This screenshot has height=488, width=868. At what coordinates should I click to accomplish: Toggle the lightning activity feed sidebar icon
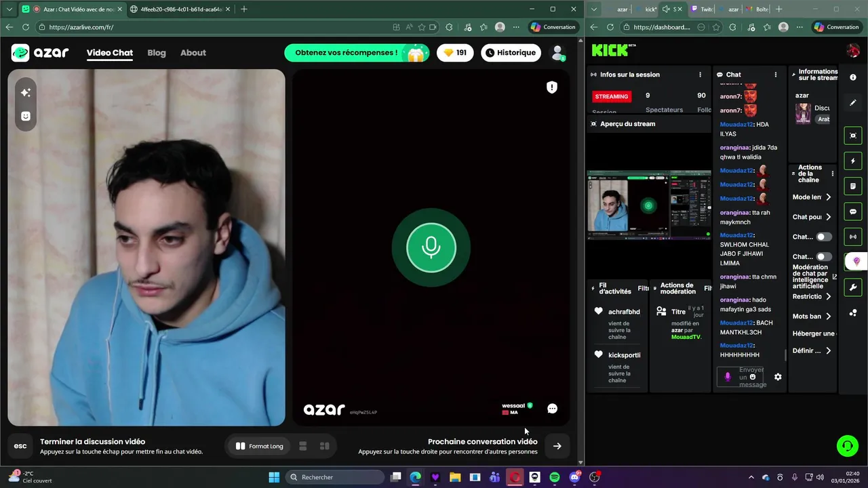point(853,161)
